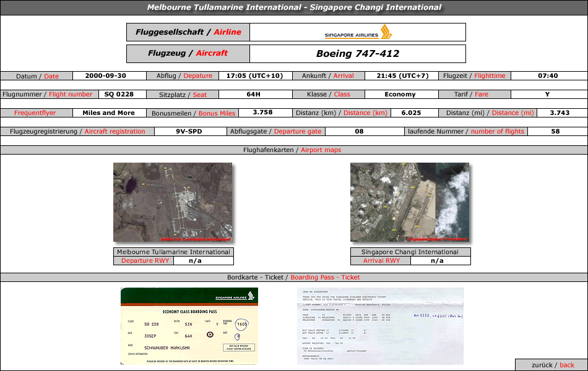Click the Fluggesellschaft / Airline label
The image size is (588, 371).
[x=188, y=32]
